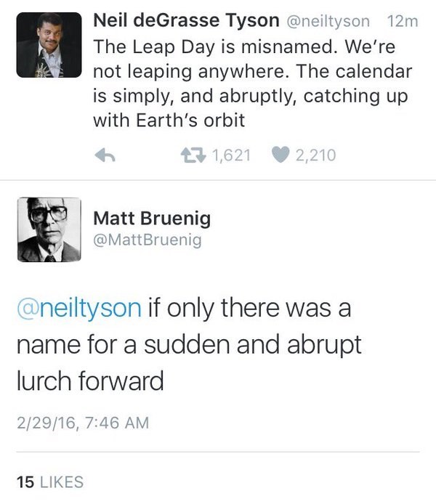Viewport: 436px width, 504px height.
Task: View the 2,210 likes count
Action: click(x=315, y=154)
